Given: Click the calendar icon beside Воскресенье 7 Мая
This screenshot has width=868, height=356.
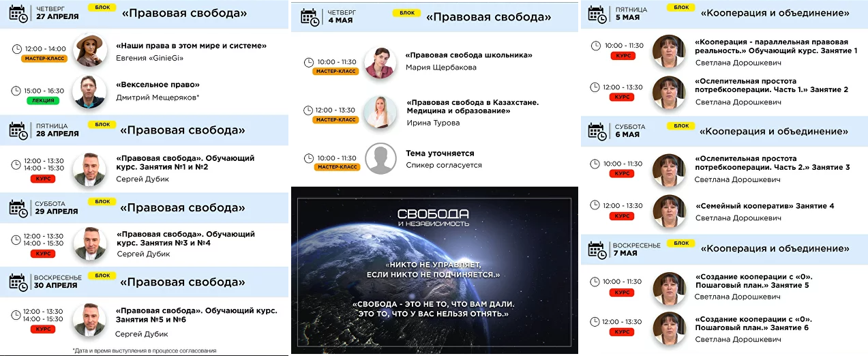Looking at the screenshot, I should pyautogui.click(x=596, y=250).
